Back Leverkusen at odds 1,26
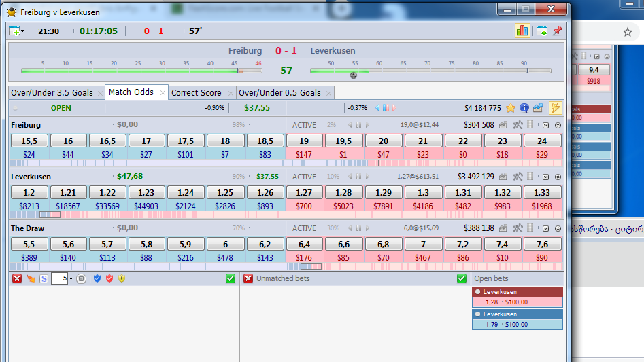 click(x=265, y=193)
